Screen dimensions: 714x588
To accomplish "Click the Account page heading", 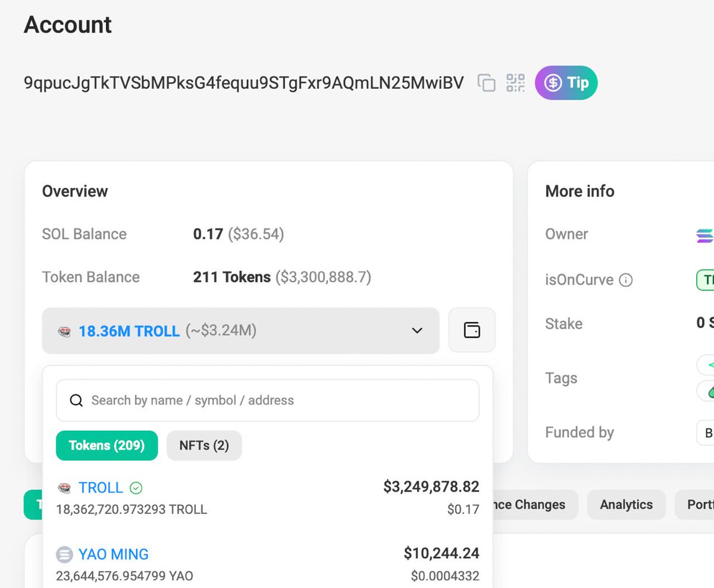I will pos(68,25).
